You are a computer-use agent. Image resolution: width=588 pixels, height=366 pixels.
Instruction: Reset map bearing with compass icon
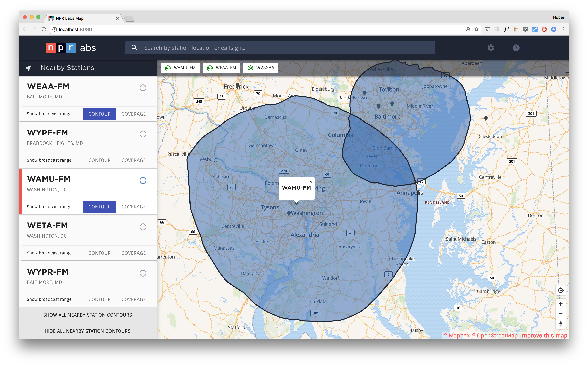(560, 324)
